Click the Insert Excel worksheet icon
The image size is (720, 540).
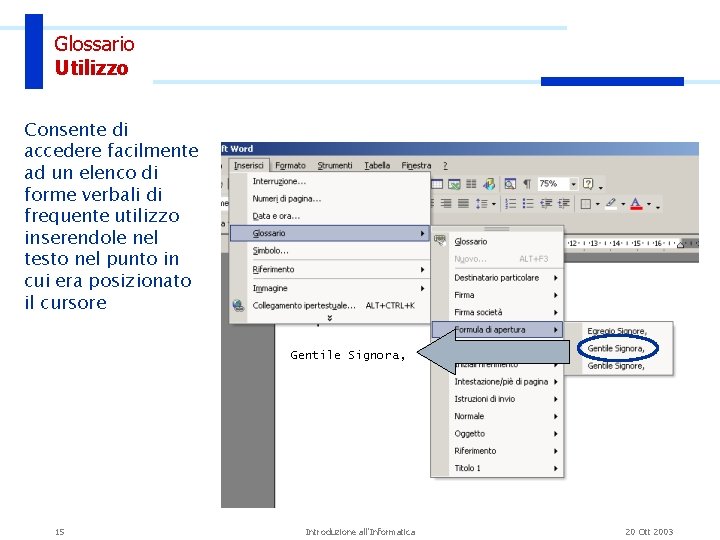454,184
